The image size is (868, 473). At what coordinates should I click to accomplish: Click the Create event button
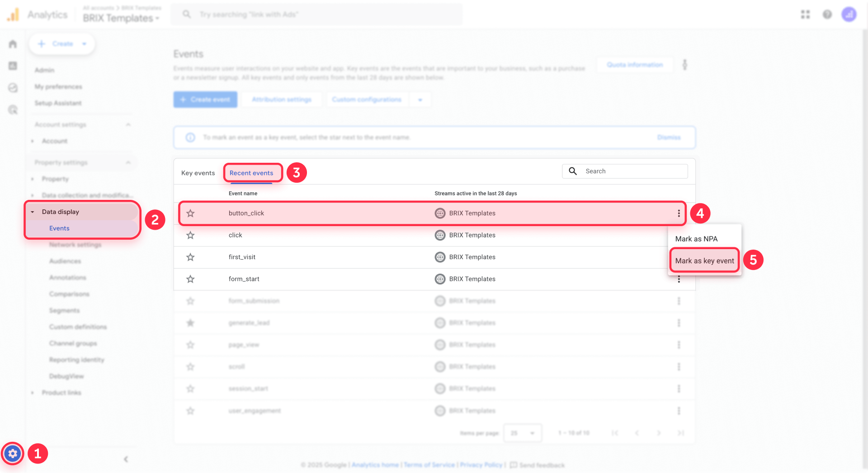point(205,99)
